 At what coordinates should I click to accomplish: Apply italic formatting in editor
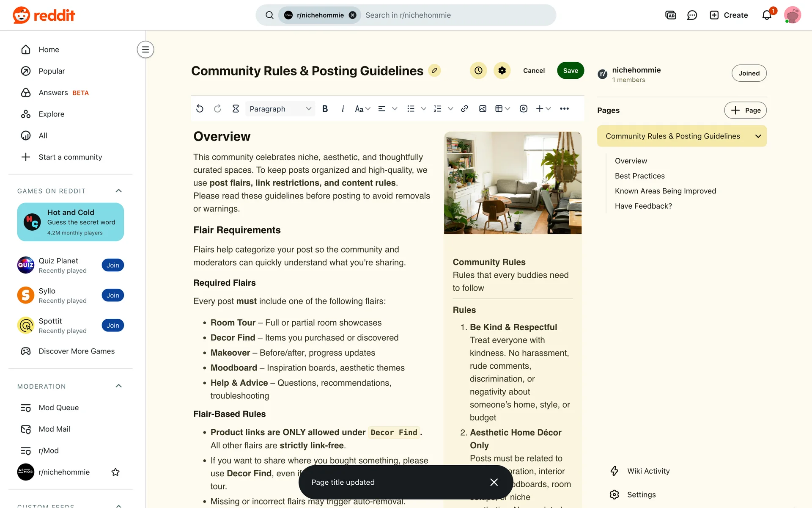343,109
